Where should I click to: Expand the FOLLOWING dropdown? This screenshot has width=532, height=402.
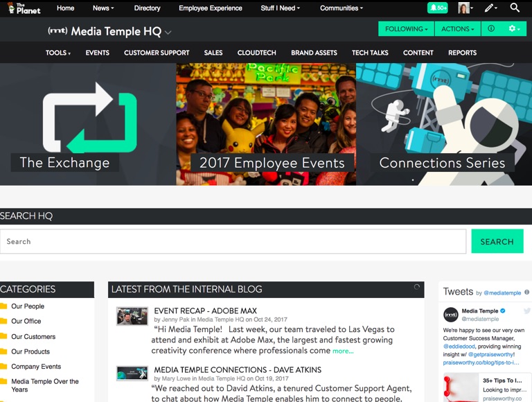[x=406, y=29]
